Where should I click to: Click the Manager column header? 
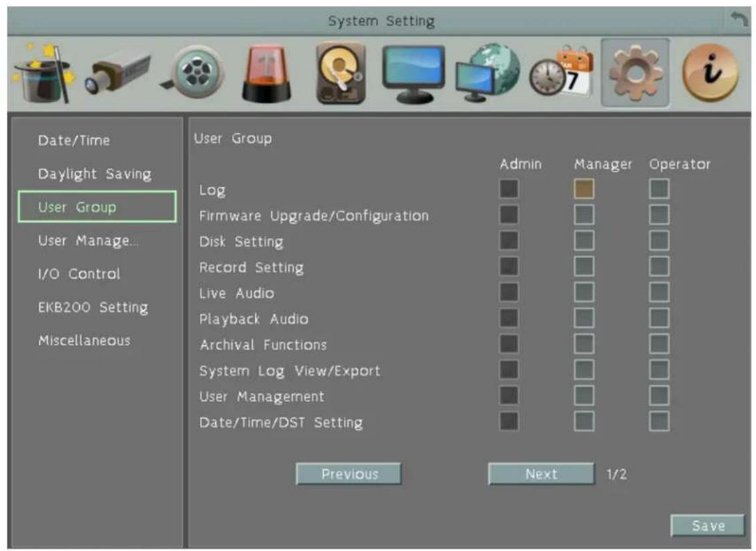point(603,165)
